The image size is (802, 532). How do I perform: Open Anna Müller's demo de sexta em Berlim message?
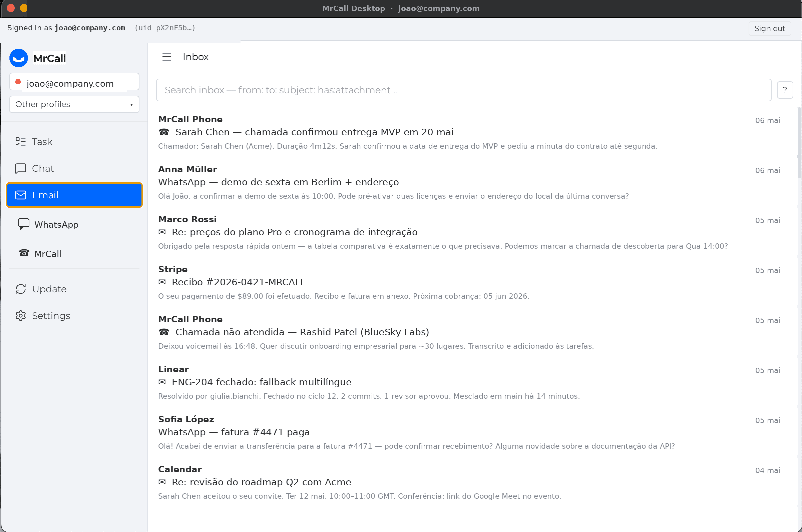(473, 182)
